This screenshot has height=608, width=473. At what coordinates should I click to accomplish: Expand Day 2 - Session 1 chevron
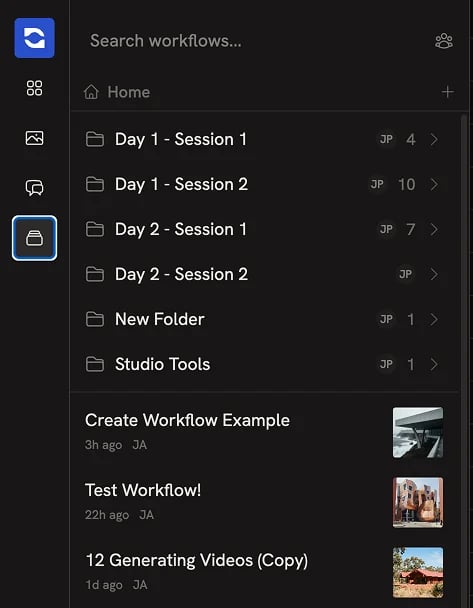coord(434,229)
